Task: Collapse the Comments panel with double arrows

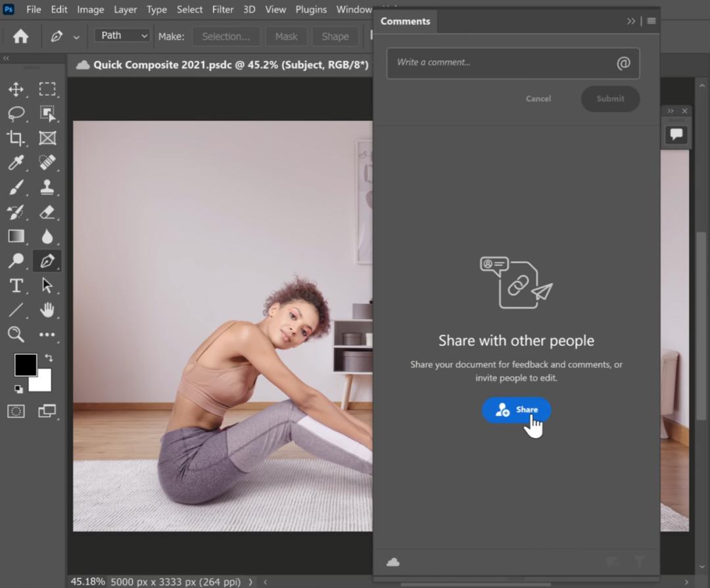Action: coord(631,21)
